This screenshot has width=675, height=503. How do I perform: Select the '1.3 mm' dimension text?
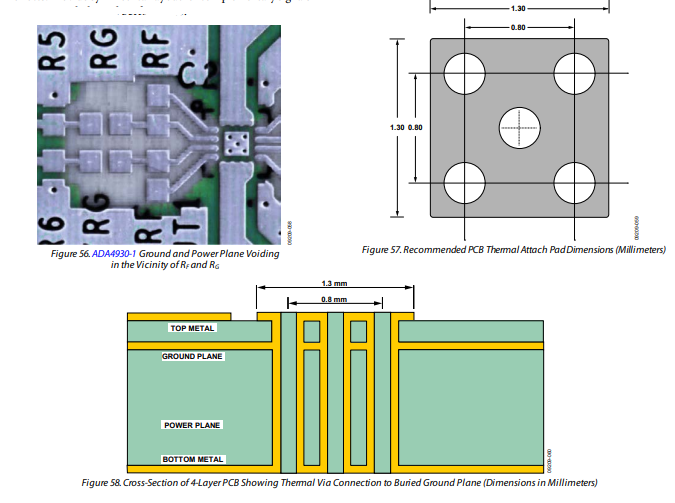(x=334, y=283)
